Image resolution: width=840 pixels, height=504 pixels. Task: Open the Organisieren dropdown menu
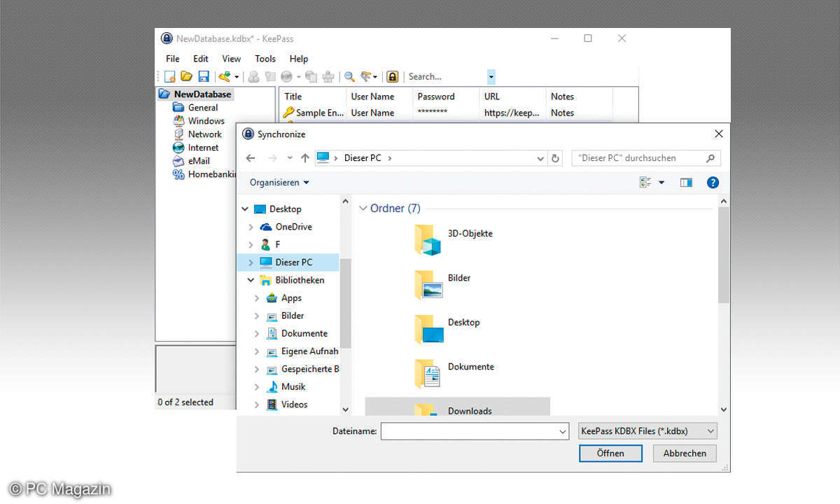(x=279, y=183)
